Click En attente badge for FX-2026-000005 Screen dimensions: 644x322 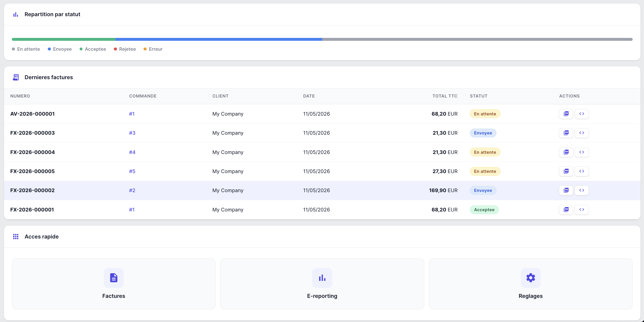pyautogui.click(x=485, y=171)
